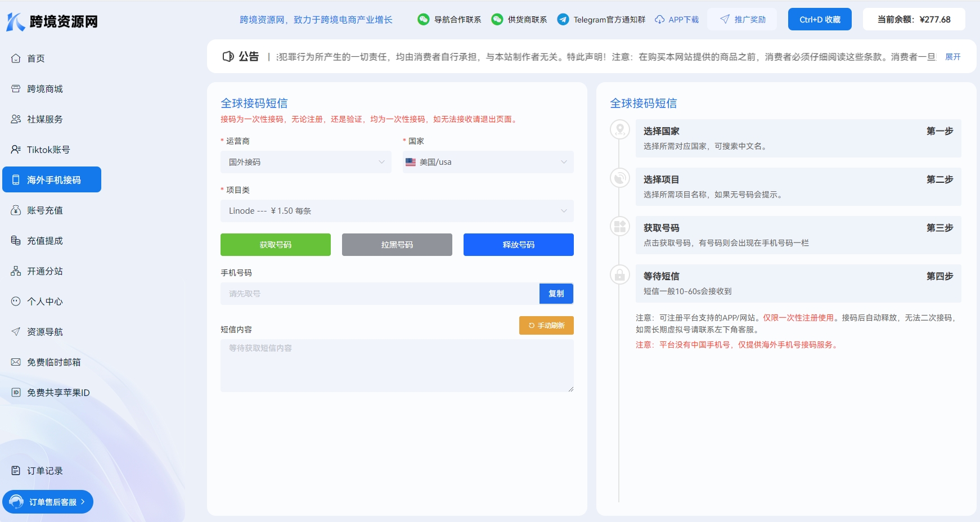This screenshot has height=522, width=980.
Task: Click the 全球接码短信 form heading text
Action: point(254,103)
